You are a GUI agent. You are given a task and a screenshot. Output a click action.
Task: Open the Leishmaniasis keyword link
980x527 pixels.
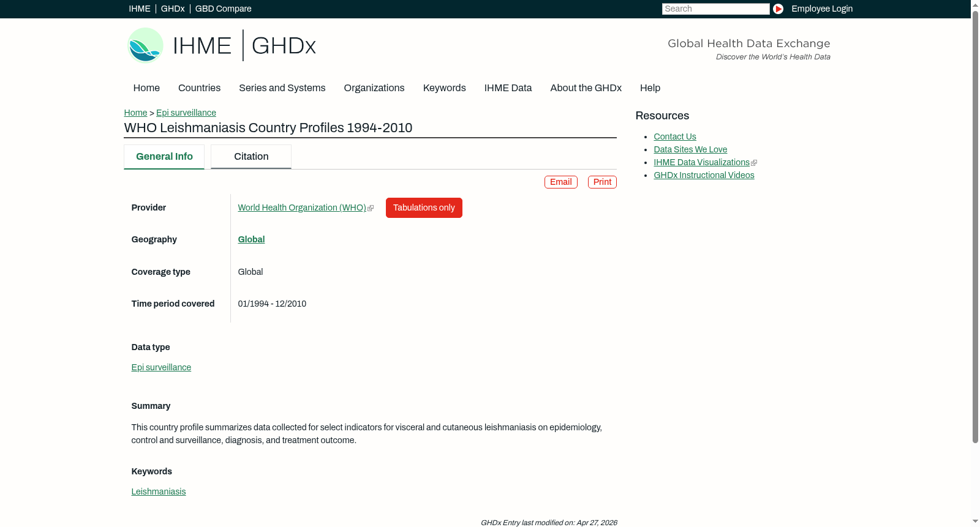[159, 491]
